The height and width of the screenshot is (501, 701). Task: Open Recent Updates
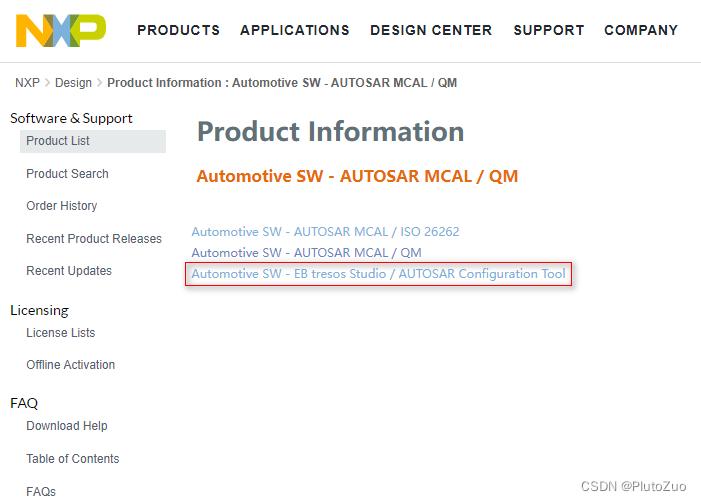[x=69, y=270]
